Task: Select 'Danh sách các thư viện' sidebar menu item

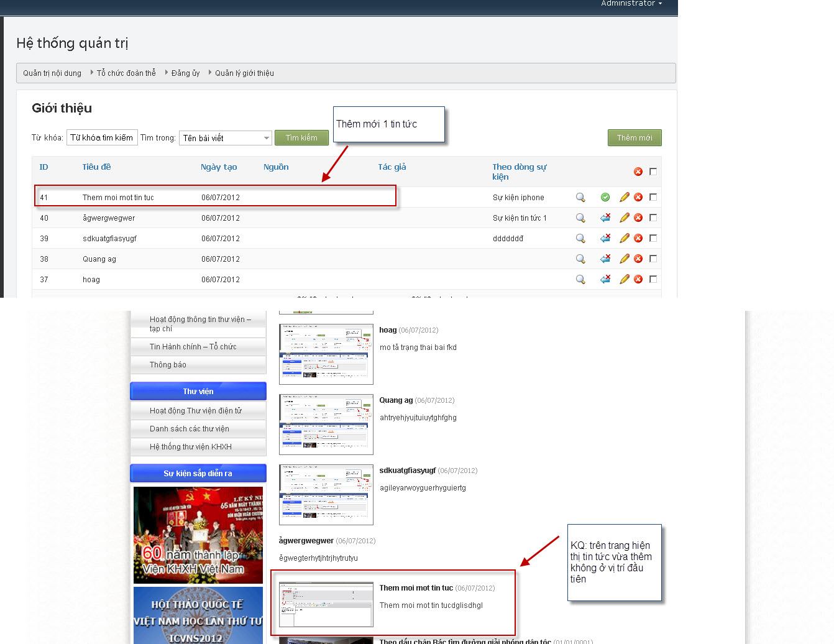Action: [190, 429]
